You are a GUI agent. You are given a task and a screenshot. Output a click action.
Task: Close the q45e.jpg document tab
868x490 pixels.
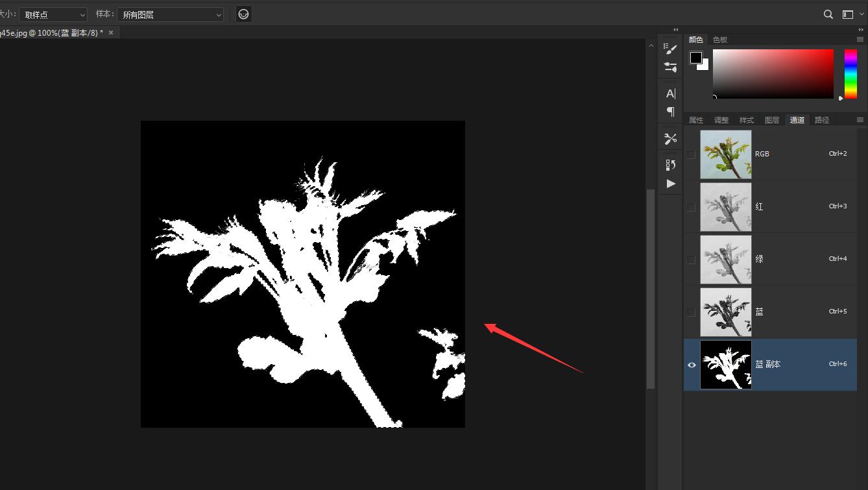pyautogui.click(x=111, y=32)
